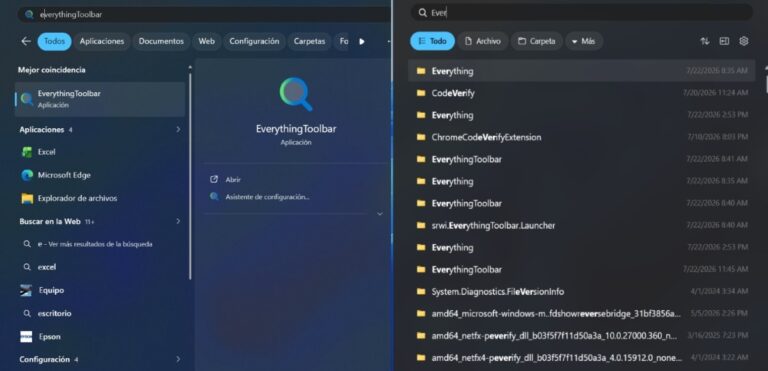Focus the Windows search field containing 'everythingToolbar'
This screenshot has width=768, height=371.
tap(203, 14)
